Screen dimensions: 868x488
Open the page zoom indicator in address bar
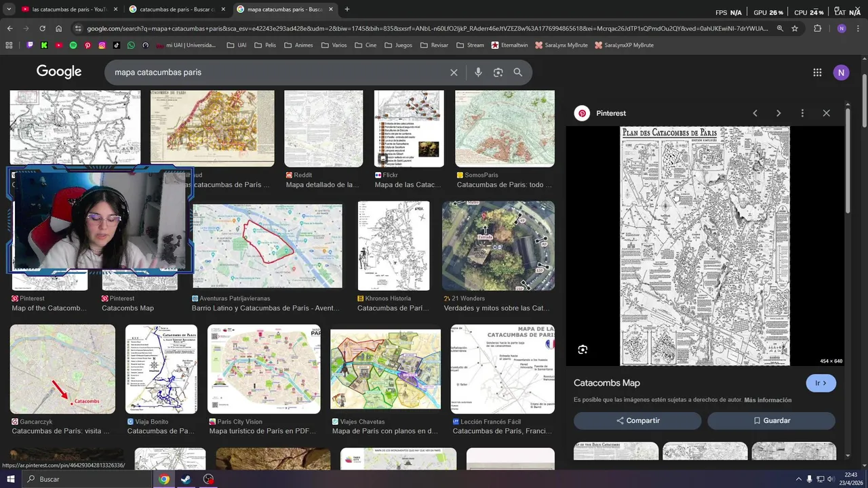click(x=780, y=28)
